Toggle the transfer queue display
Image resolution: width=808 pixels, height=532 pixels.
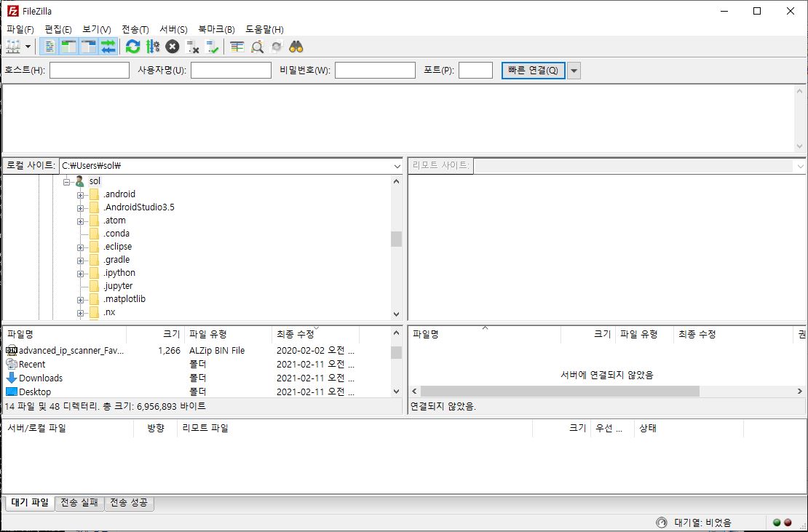108,47
